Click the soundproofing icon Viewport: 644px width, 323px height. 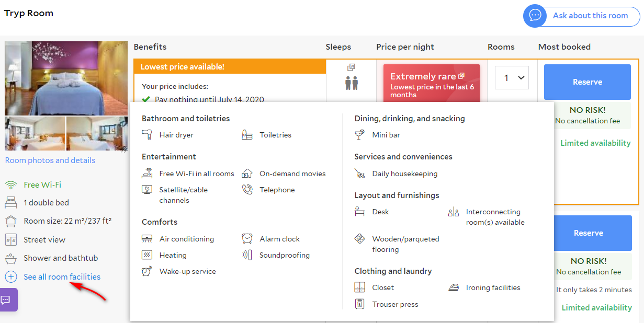click(247, 255)
